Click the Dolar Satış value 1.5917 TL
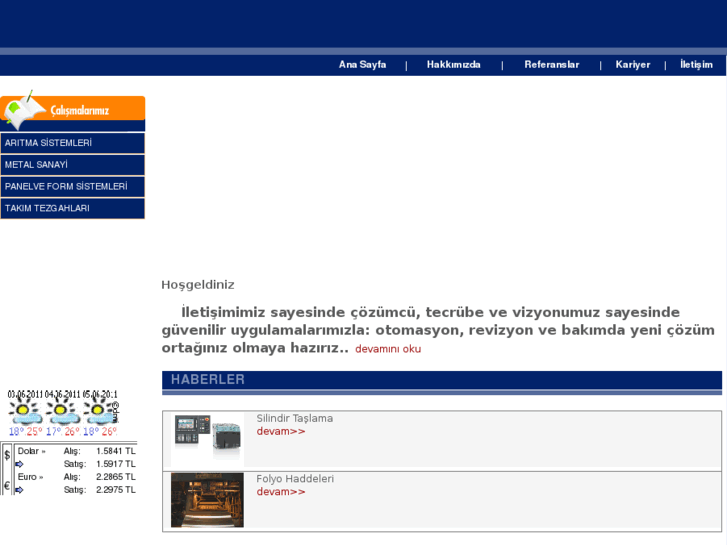 [x=116, y=464]
